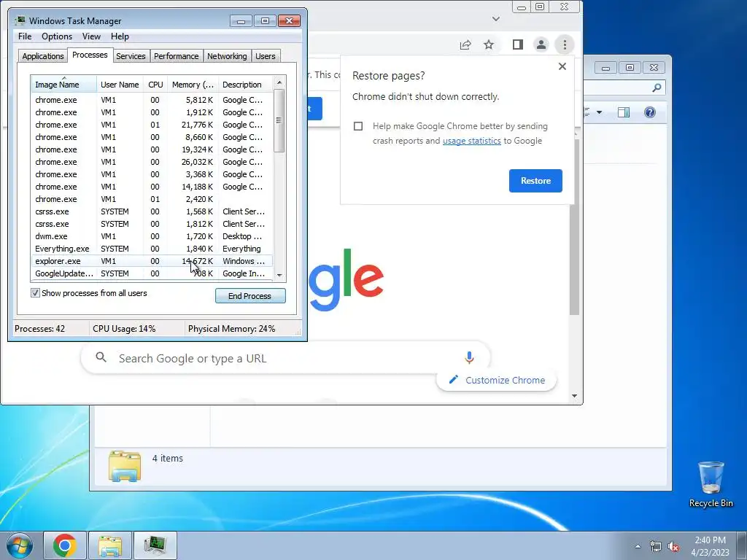Click Explorer window help icon
Screen dimensions: 747x560
point(650,112)
